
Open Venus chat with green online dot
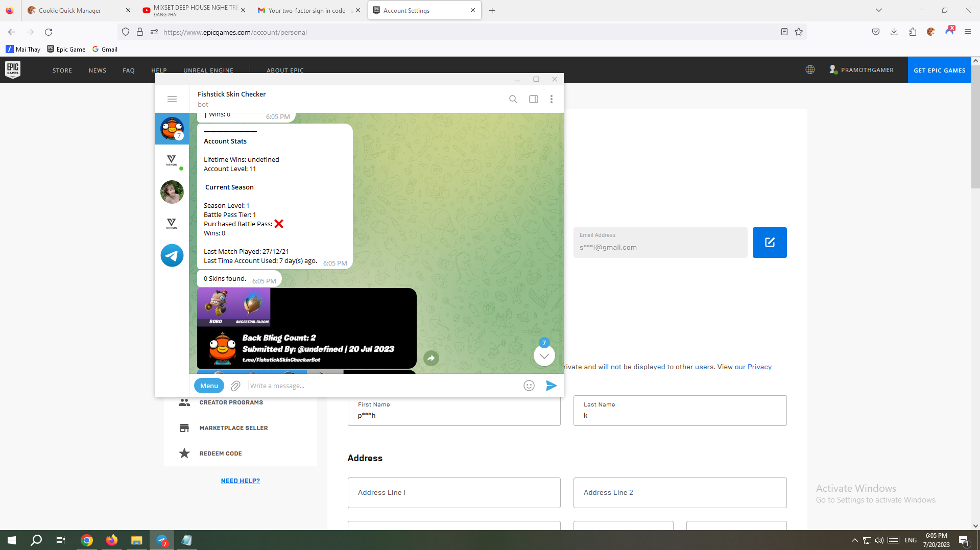pos(172,160)
